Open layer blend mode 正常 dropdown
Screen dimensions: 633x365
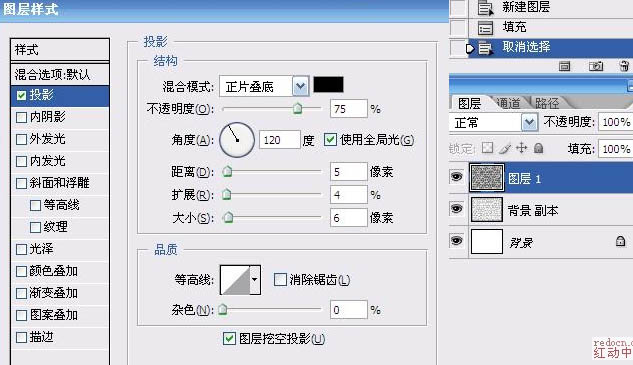tap(529, 122)
